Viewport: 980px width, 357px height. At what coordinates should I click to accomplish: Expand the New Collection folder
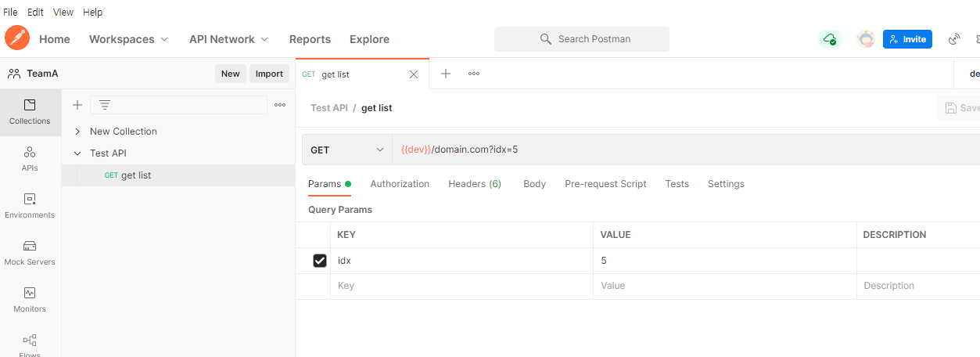(77, 132)
